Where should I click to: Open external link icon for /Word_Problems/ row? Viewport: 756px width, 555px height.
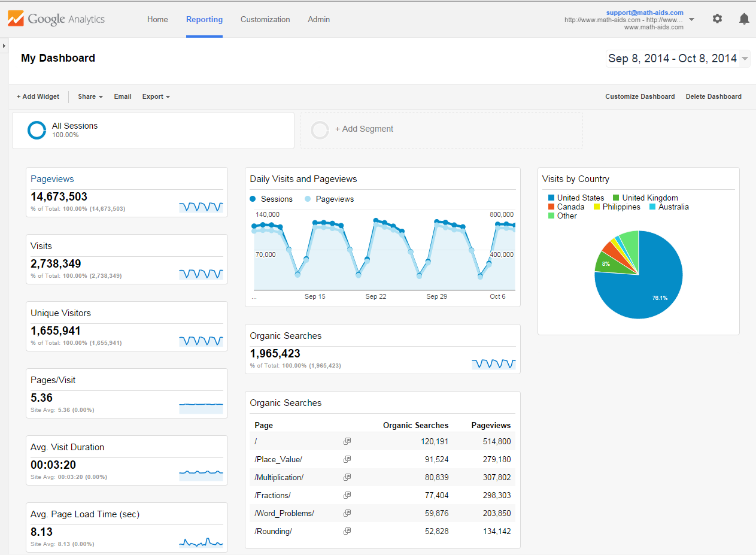pyautogui.click(x=347, y=513)
